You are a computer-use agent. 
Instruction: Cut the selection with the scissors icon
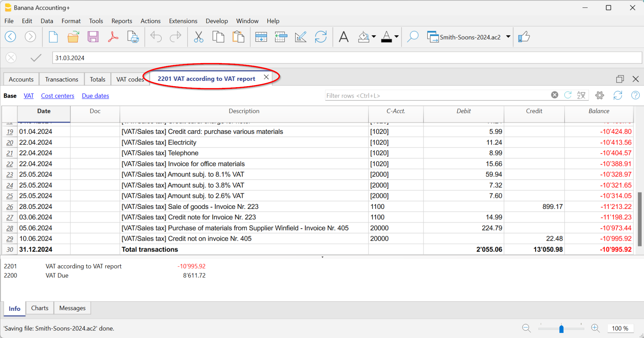(x=198, y=37)
